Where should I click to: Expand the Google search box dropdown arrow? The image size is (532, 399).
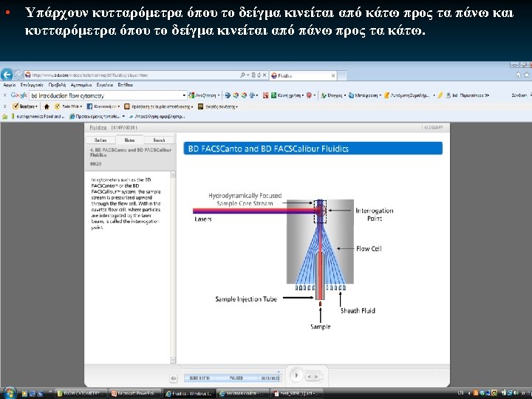[x=184, y=95]
